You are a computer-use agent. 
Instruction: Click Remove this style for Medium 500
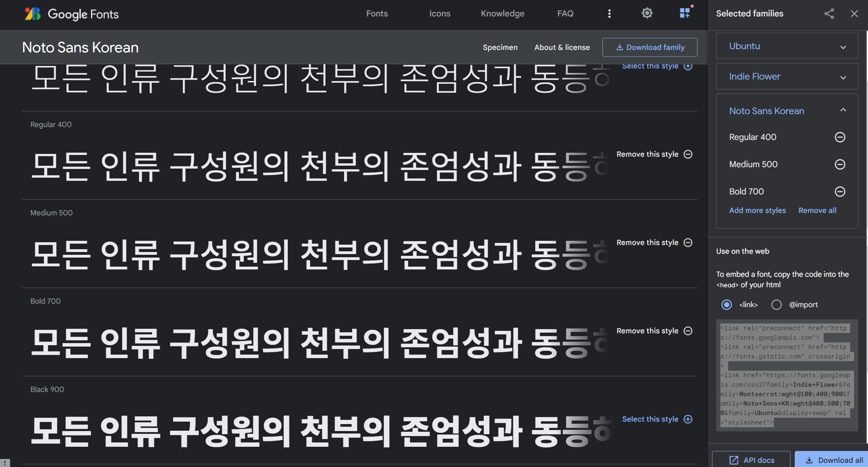tap(647, 243)
